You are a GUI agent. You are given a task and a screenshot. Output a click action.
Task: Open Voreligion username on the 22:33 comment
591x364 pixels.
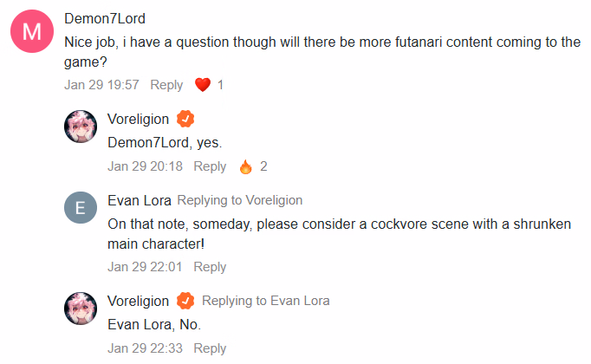pyautogui.click(x=138, y=302)
